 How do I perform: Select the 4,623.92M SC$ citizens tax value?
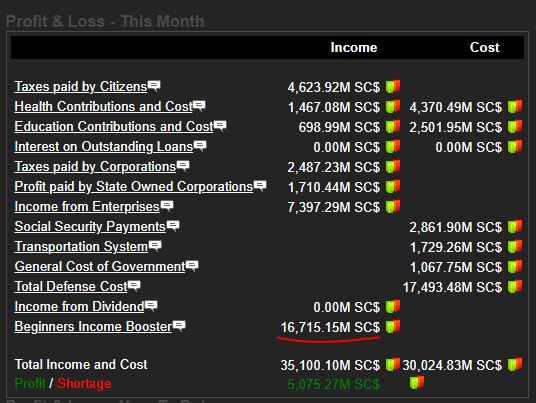coord(334,88)
